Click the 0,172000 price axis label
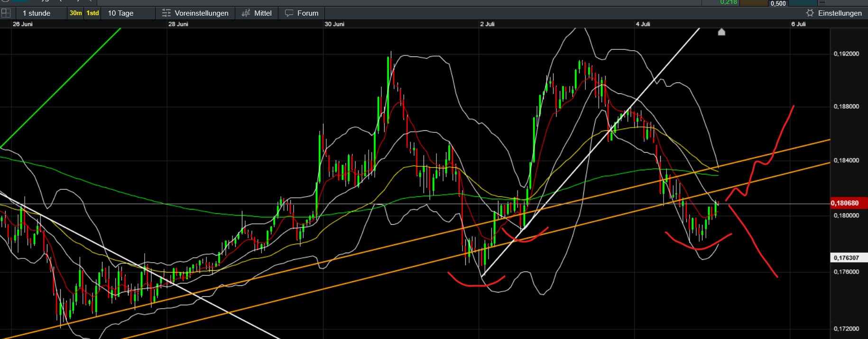The width and height of the screenshot is (868, 339). click(x=847, y=329)
